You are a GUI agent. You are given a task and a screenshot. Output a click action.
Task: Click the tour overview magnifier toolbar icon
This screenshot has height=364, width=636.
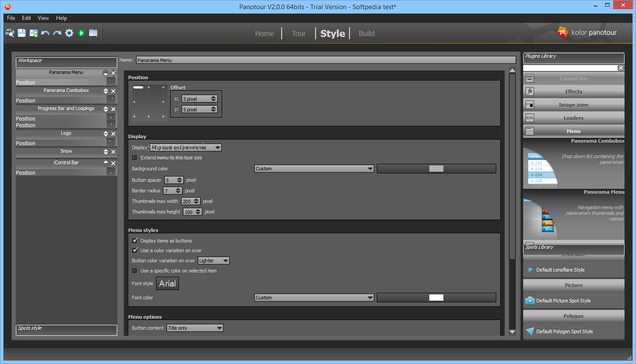click(10, 33)
